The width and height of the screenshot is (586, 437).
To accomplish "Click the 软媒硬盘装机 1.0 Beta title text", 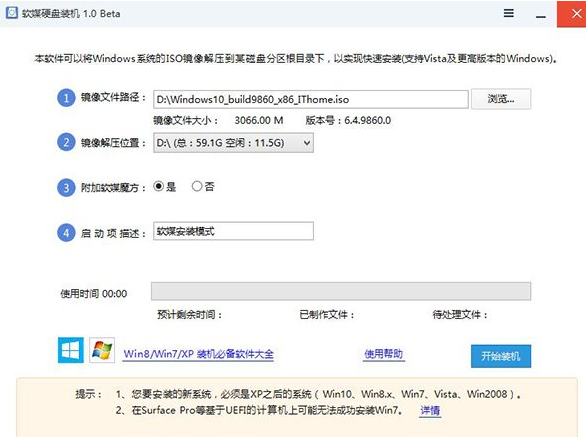I will 71,13.
